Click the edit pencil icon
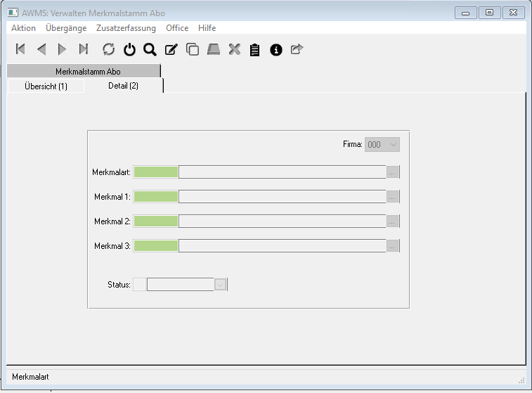The height and width of the screenshot is (393, 532). 171,49
